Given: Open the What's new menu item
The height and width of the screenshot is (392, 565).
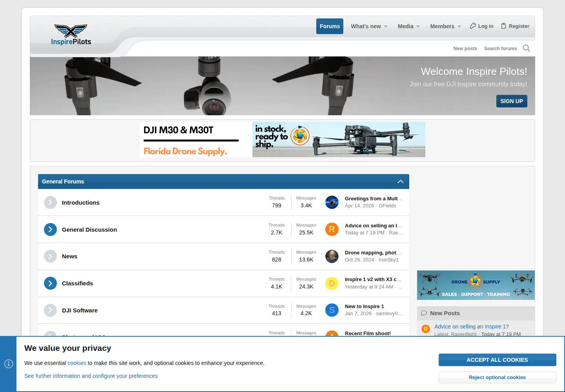Looking at the screenshot, I should 366,26.
